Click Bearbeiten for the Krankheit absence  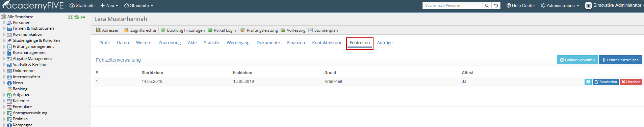(x=606, y=82)
